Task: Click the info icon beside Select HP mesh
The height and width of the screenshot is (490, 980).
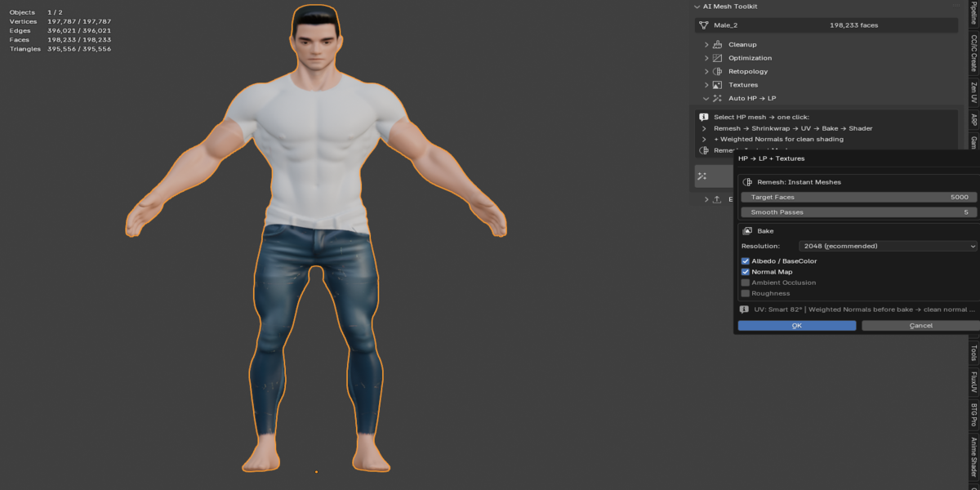Action: pos(704,118)
